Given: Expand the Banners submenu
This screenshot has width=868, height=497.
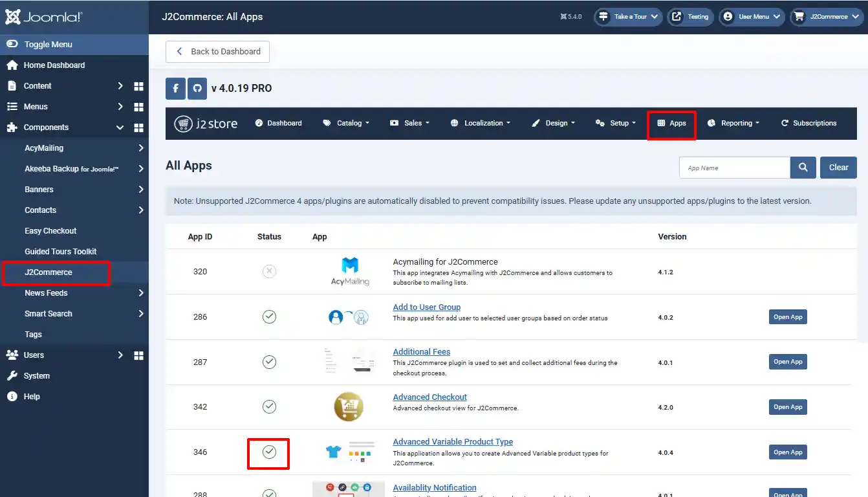Looking at the screenshot, I should tap(141, 190).
